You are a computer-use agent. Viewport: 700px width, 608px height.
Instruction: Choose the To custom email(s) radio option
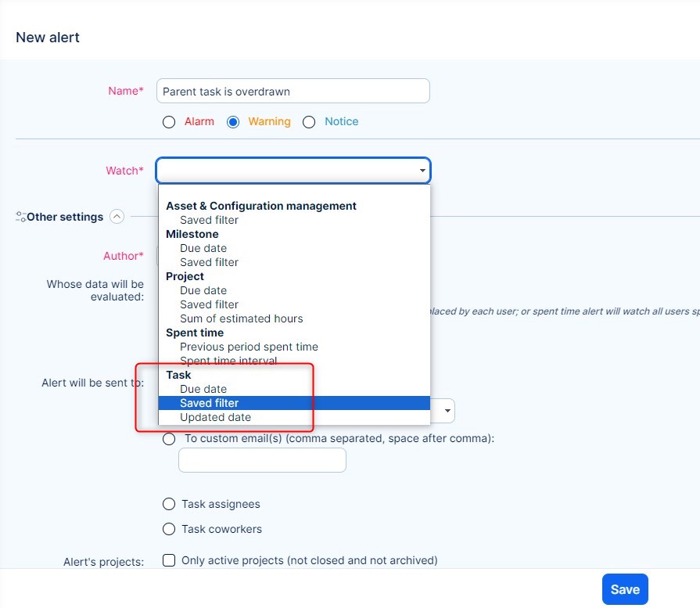[169, 440]
